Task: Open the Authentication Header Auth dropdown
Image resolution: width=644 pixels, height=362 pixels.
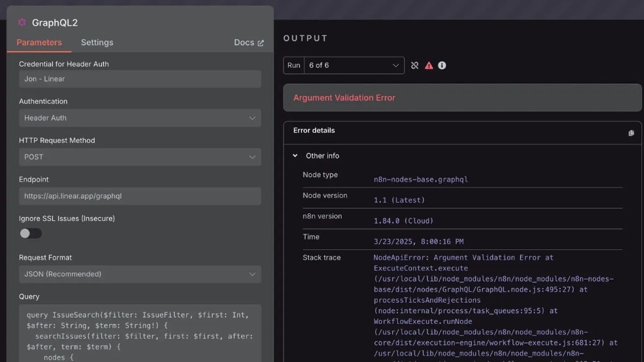Action: click(140, 118)
